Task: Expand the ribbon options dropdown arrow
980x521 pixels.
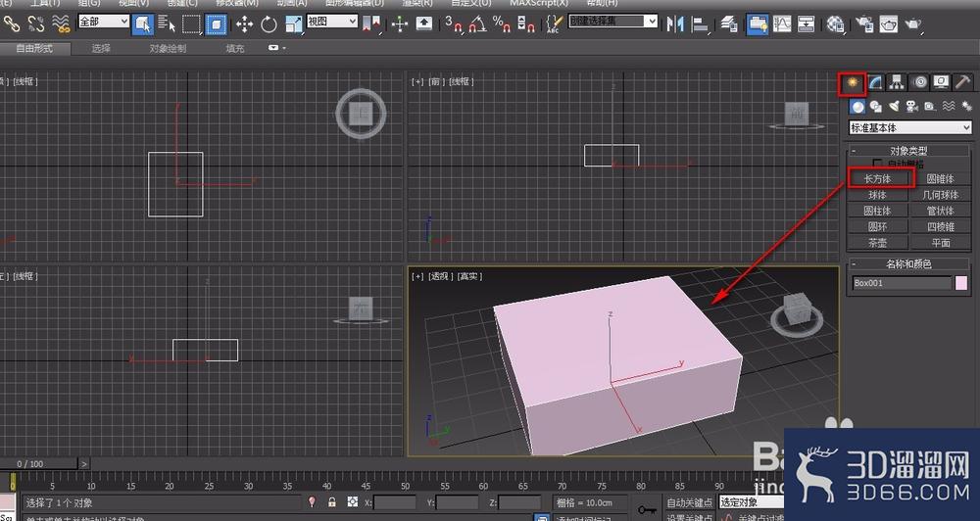Action: (277, 48)
